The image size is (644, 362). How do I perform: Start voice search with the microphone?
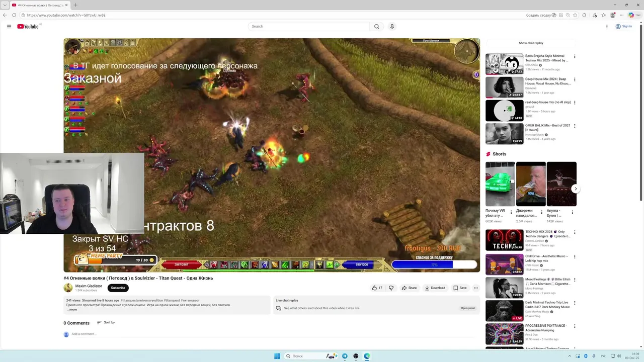(392, 26)
